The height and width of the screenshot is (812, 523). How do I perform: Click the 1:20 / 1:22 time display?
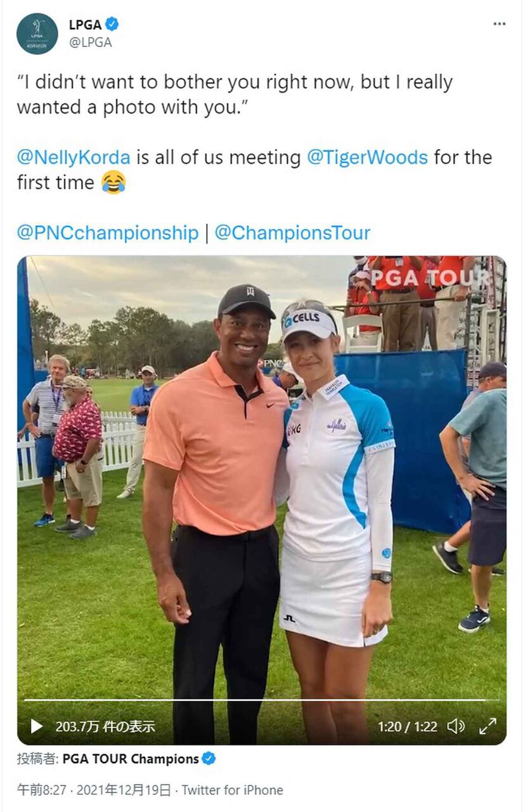coord(408,726)
